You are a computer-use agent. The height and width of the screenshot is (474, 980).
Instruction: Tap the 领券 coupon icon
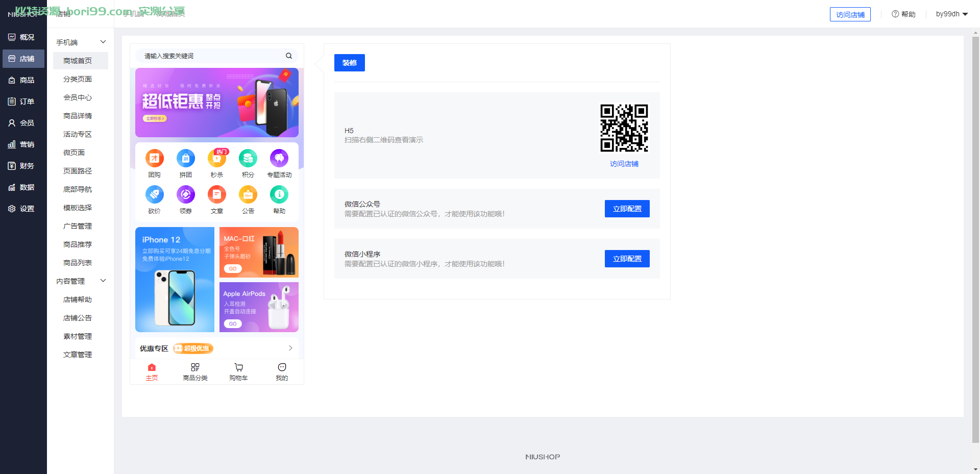point(186,194)
